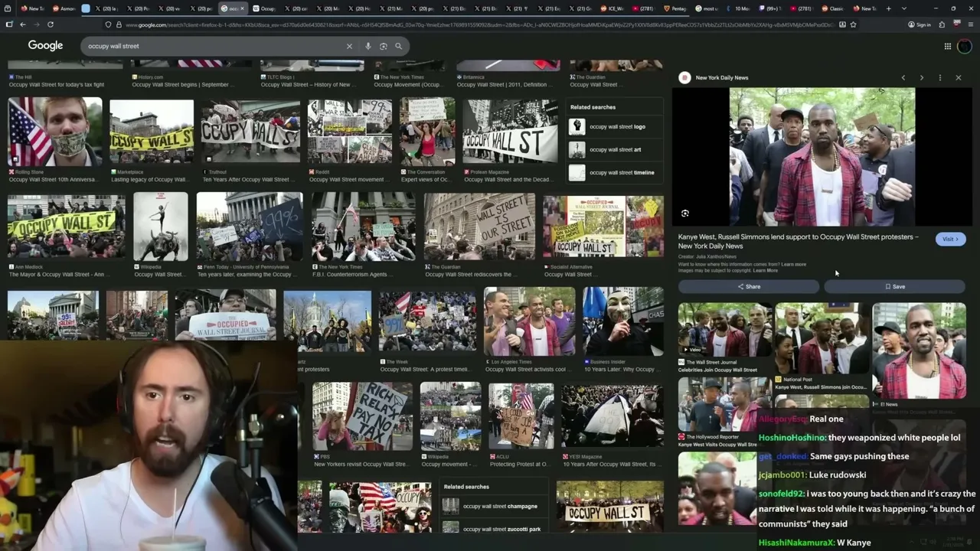Open the National Post related image

pos(821,338)
